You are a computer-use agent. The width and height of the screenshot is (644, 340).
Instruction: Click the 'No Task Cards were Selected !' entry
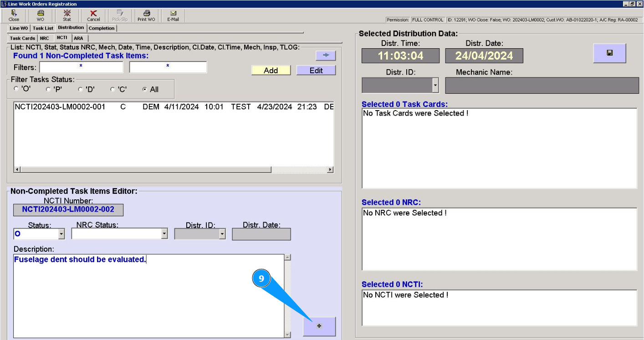tap(415, 113)
